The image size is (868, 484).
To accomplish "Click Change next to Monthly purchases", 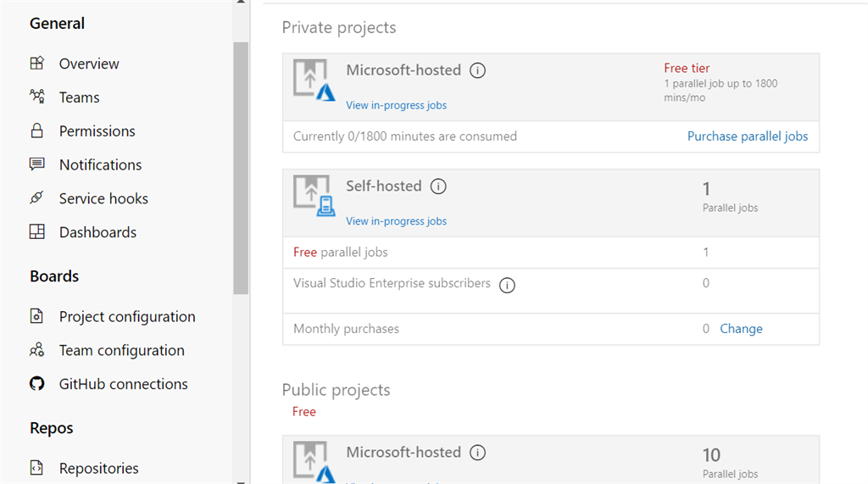I will pos(741,329).
